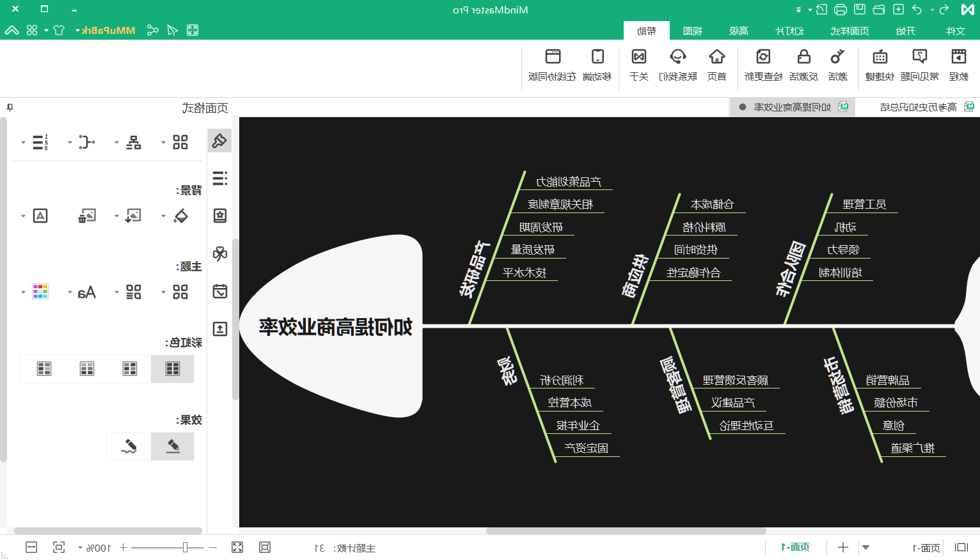Image resolution: width=980 pixels, height=560 pixels.
Task: Expand background image dropdown arrow
Action: point(116,216)
